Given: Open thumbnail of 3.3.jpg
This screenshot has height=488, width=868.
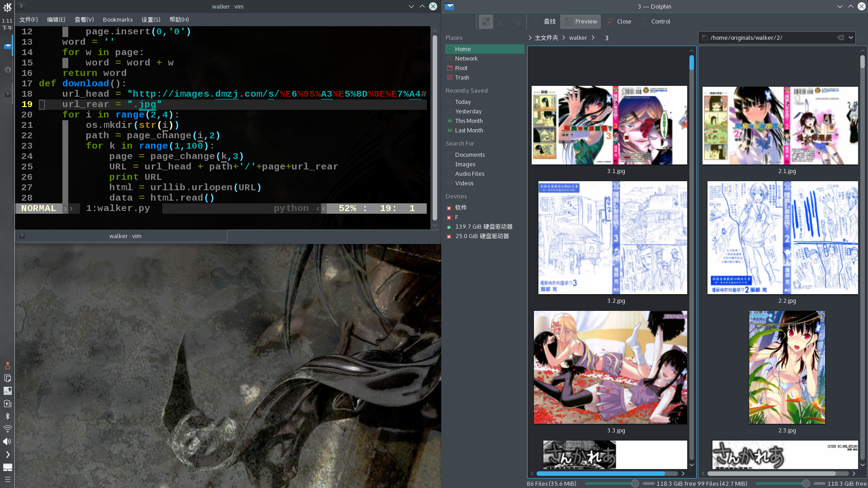Looking at the screenshot, I should (x=610, y=367).
